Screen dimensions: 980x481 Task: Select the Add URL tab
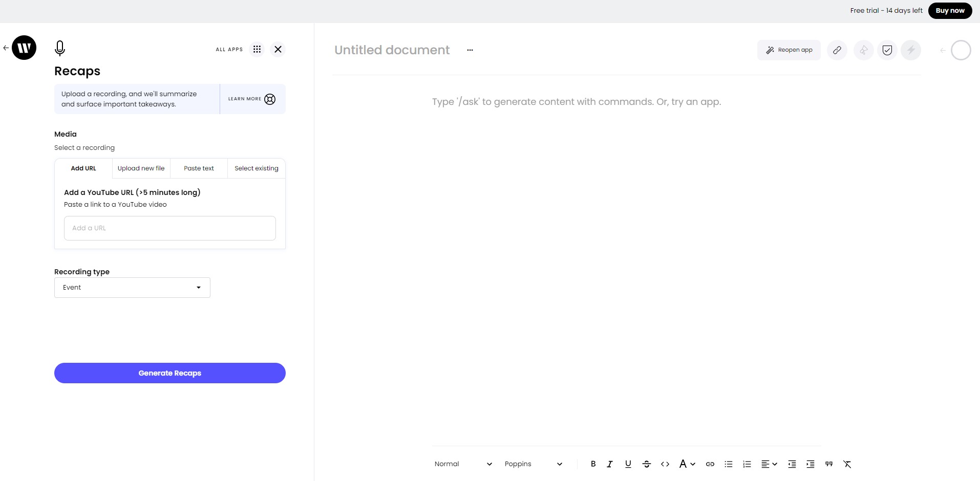pos(83,168)
